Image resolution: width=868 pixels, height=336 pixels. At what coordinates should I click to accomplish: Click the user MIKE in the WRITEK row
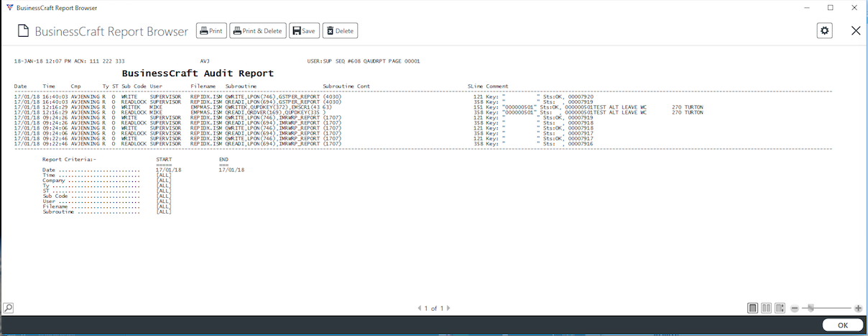tap(157, 107)
